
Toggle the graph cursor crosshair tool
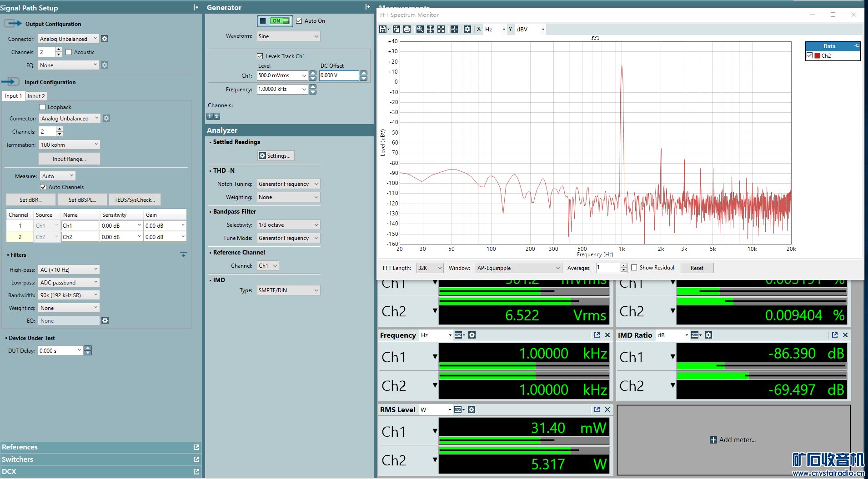(454, 29)
